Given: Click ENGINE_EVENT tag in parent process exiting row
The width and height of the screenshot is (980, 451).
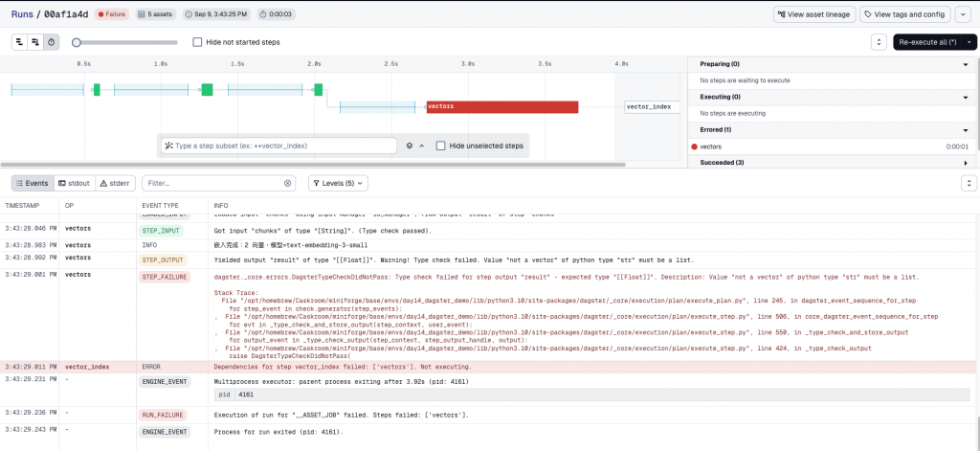Looking at the screenshot, I should tap(165, 381).
